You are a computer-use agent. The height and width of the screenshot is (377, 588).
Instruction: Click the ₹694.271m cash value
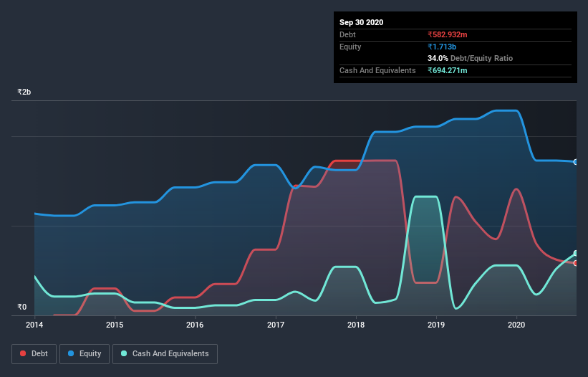(x=448, y=70)
